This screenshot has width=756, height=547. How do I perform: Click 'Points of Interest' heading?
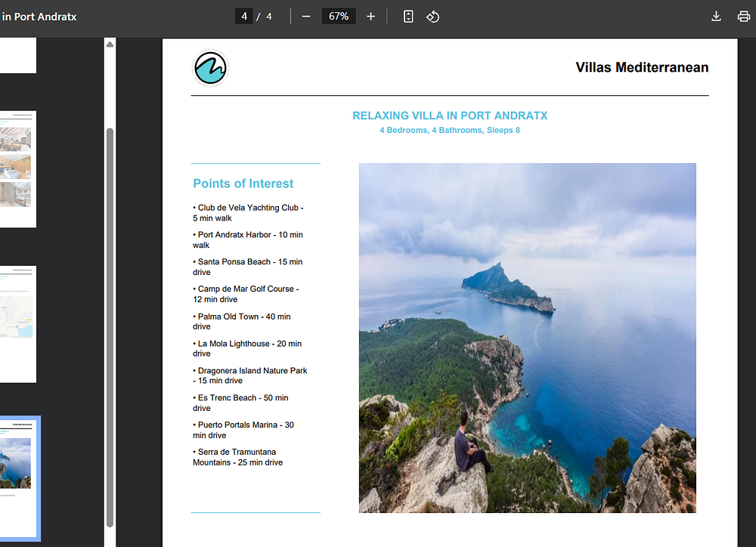[243, 184]
